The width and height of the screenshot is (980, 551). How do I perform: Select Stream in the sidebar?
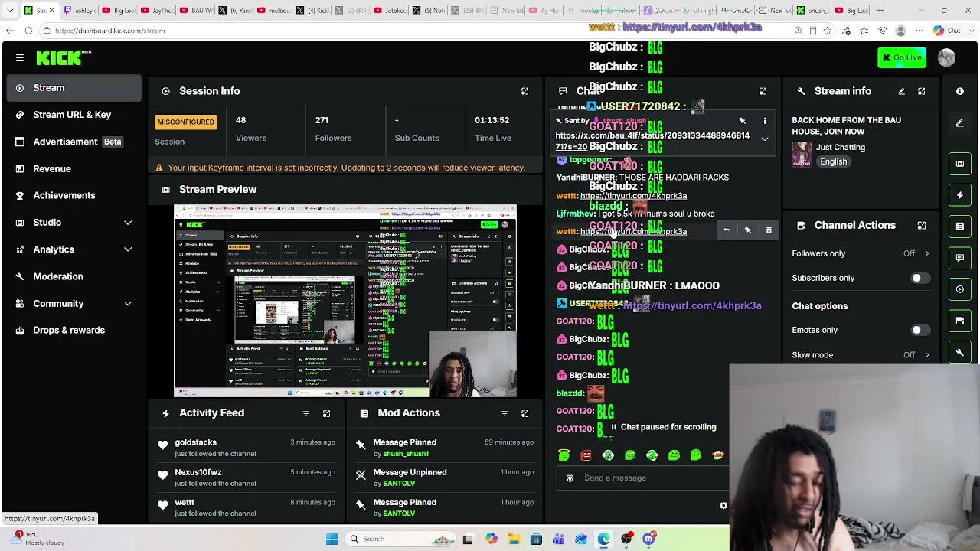click(74, 88)
